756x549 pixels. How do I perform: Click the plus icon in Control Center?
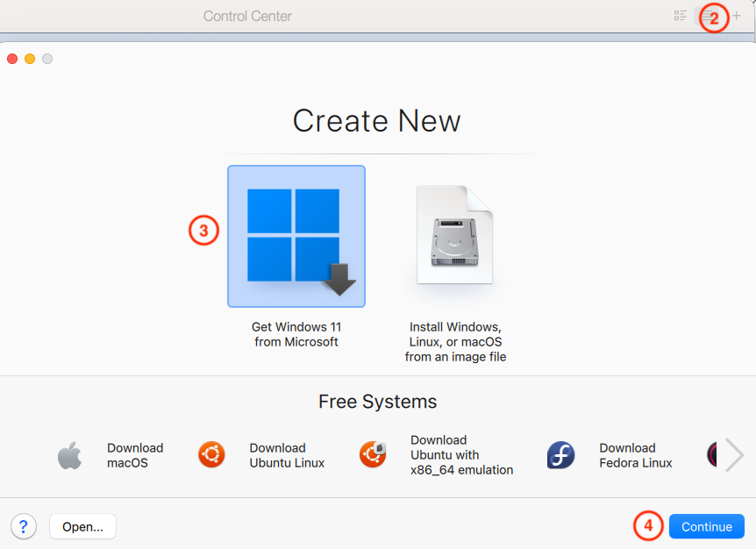click(x=736, y=16)
